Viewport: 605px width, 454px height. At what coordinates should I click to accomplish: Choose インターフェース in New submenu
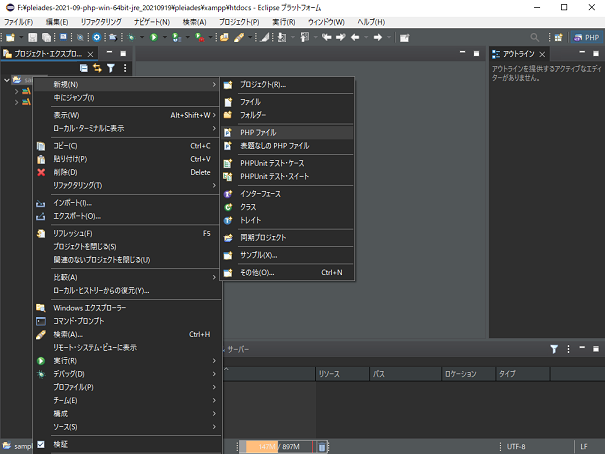(287, 194)
